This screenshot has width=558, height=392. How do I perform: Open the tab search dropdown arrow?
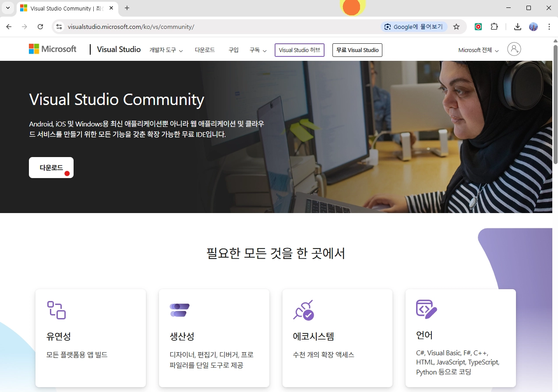pos(8,8)
